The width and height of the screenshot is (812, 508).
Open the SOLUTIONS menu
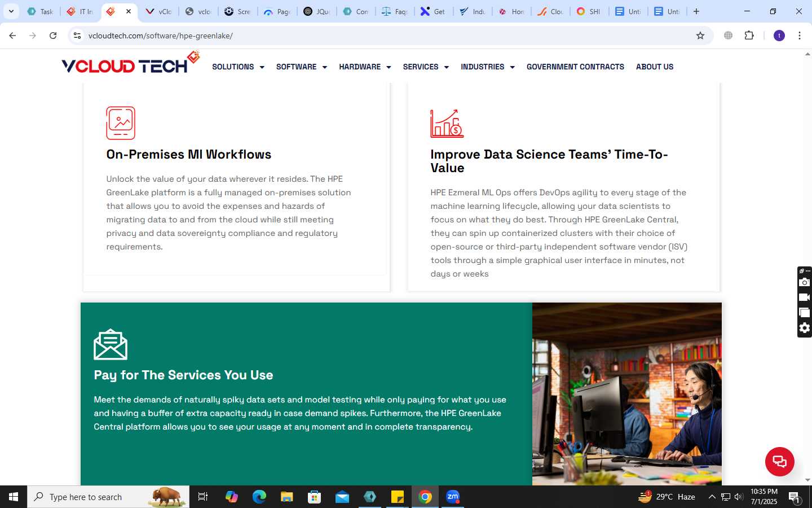tap(233, 67)
